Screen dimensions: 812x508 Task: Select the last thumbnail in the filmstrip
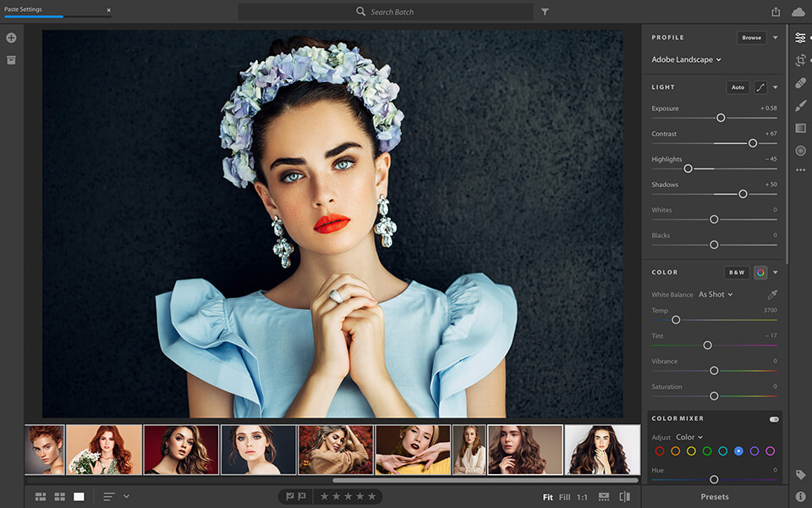pos(601,450)
